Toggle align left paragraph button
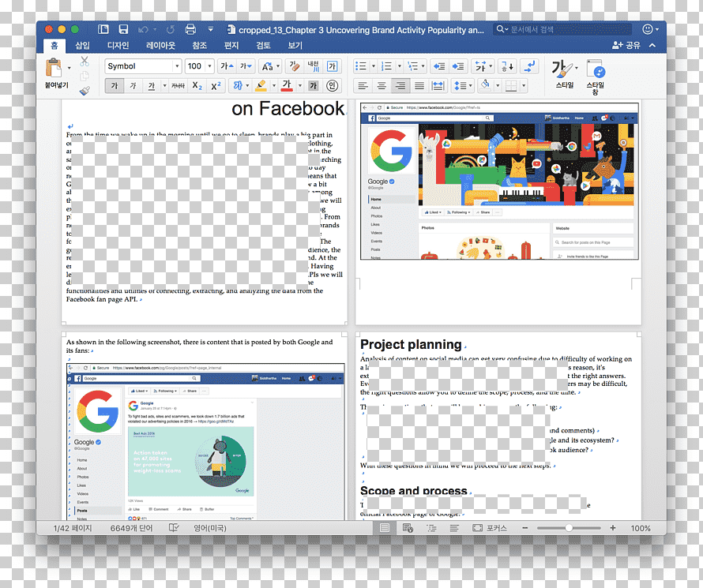Viewport: 703px width, 588px height. [363, 85]
